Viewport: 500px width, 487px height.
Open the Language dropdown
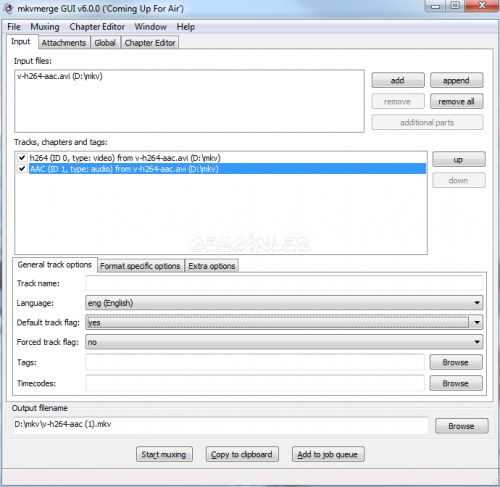point(284,303)
